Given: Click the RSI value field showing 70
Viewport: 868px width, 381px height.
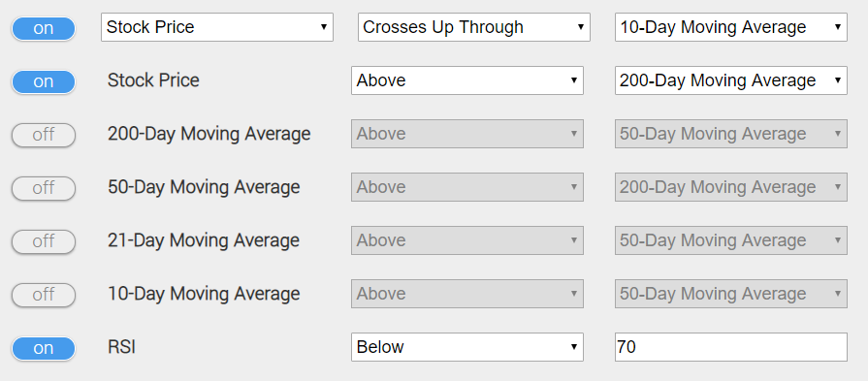Looking at the screenshot, I should 730,347.
